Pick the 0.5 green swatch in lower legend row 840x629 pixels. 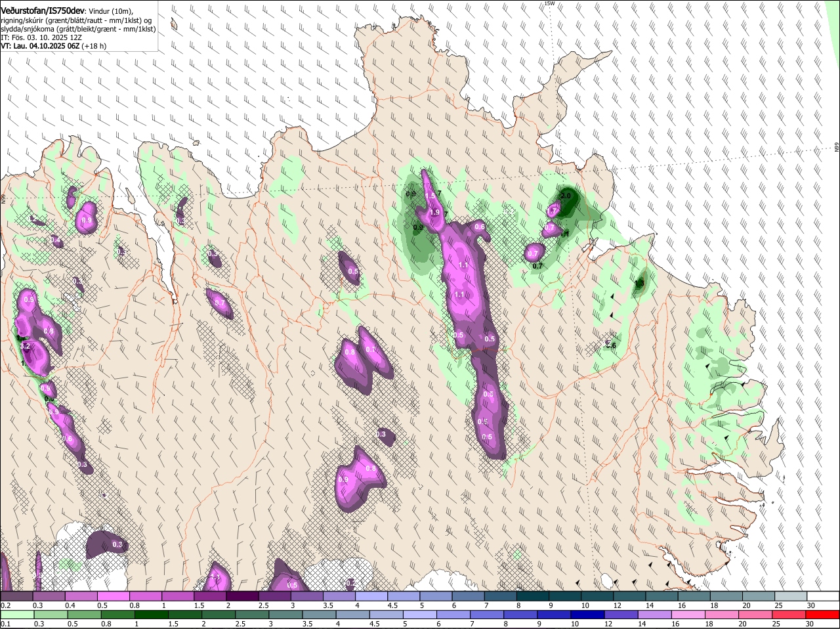point(83,615)
